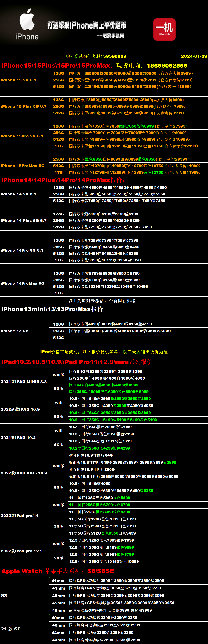Screen dimensions: 208x644
Task: Click the phone number 18659052555
Action: 167,66
